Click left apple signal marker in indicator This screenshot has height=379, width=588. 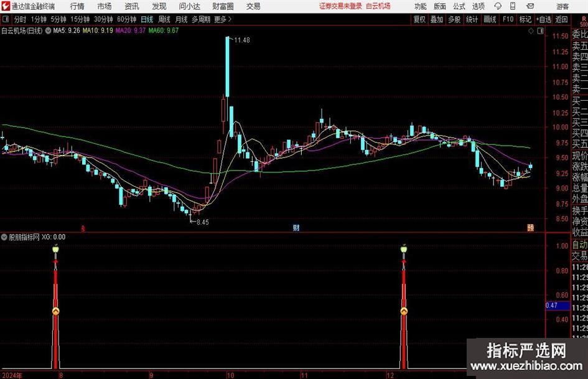tap(55, 248)
